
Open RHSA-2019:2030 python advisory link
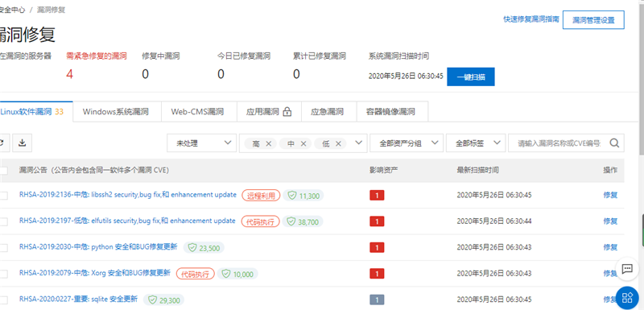98,247
